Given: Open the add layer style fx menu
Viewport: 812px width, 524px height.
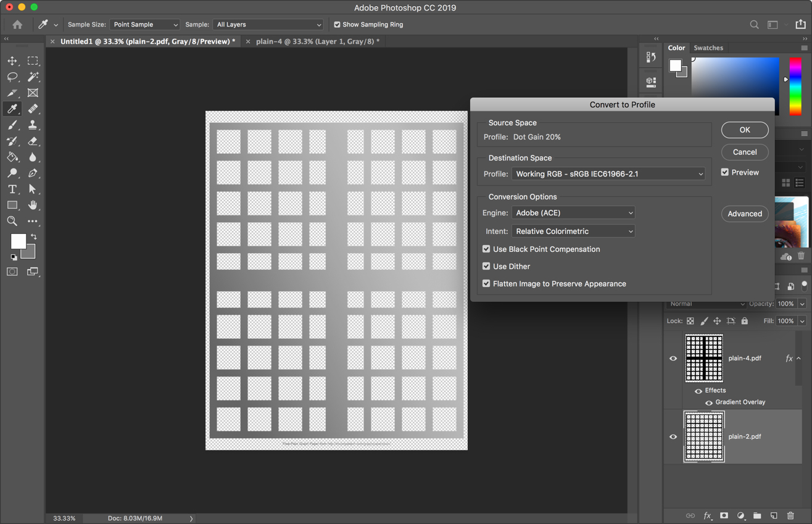Looking at the screenshot, I should pyautogui.click(x=707, y=515).
